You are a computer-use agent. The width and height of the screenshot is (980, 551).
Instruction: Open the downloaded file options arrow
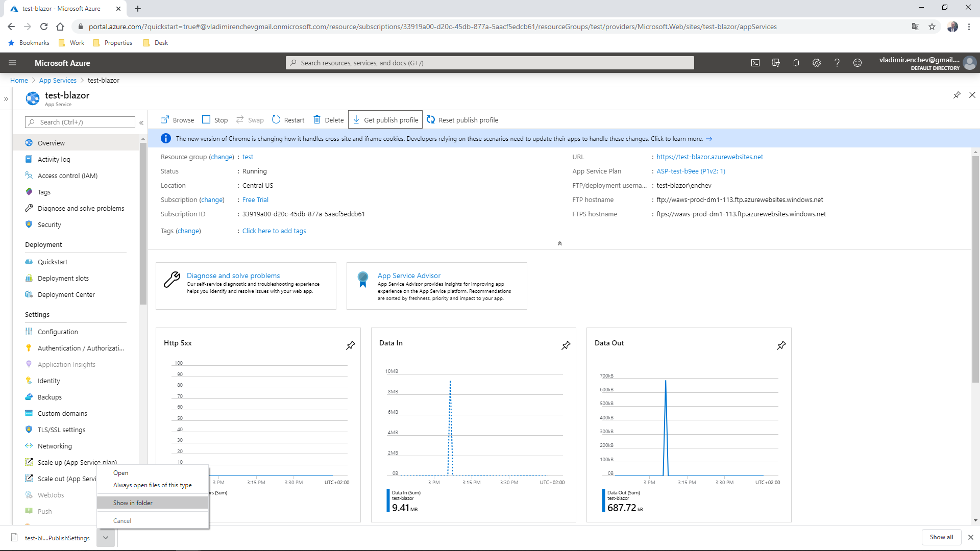pyautogui.click(x=105, y=537)
